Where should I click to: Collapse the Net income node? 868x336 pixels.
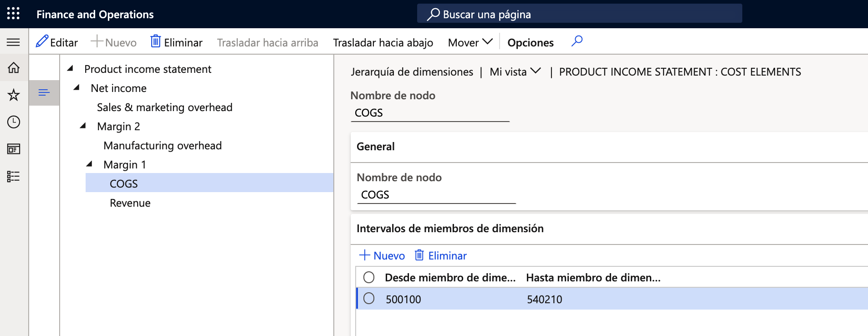point(77,87)
